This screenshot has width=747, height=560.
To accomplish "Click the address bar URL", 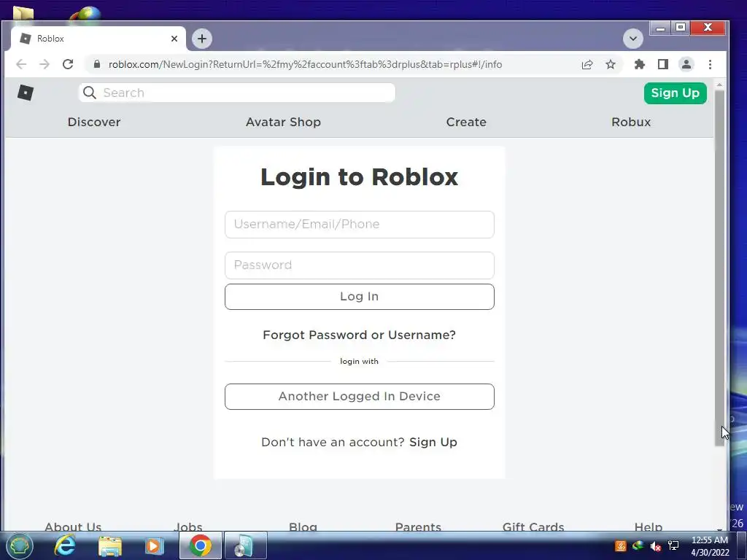I will pyautogui.click(x=305, y=64).
